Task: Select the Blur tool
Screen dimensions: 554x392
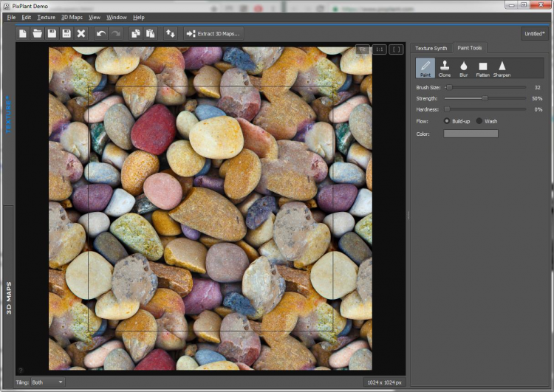Action: click(464, 69)
